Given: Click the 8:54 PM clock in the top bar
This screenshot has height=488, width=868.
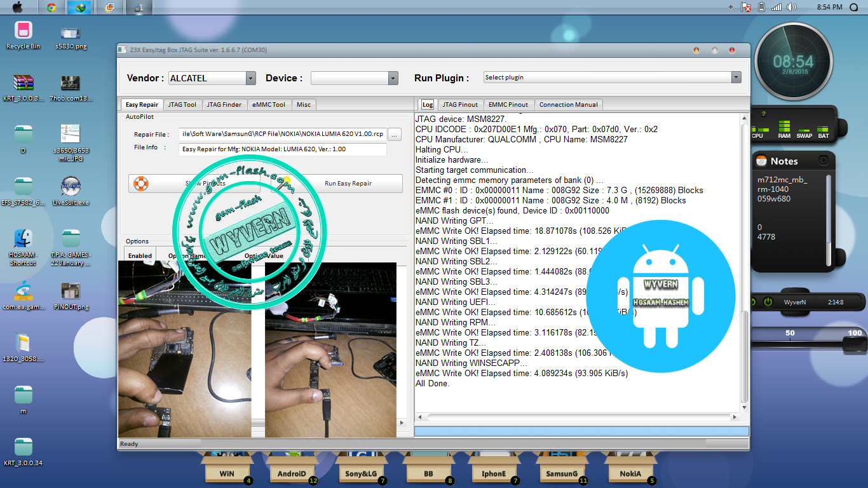Looking at the screenshot, I should [829, 7].
